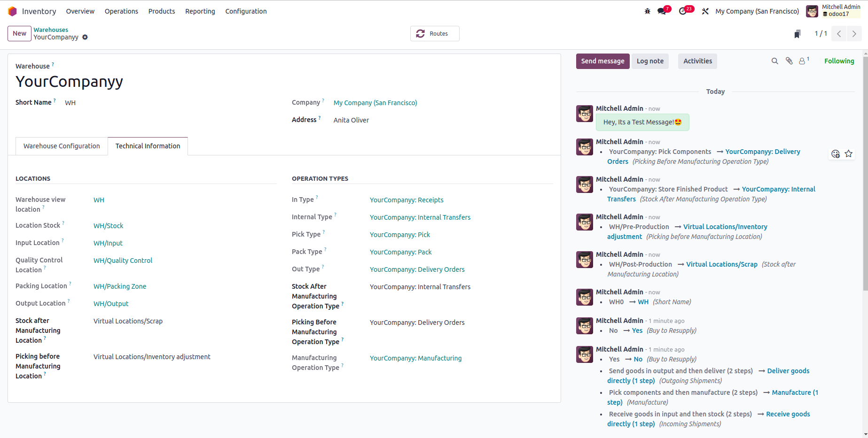The width and height of the screenshot is (868, 438).
Task: Click the Short Name field value WH
Action: (x=70, y=103)
